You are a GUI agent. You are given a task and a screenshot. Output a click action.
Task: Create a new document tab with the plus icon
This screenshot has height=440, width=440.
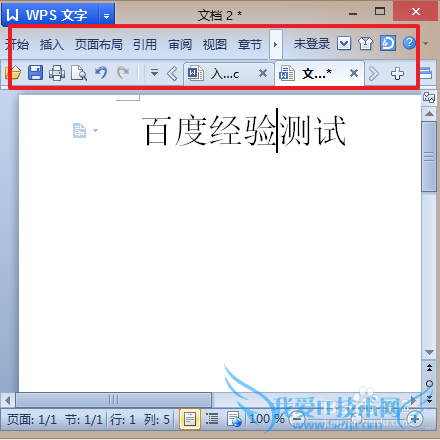pyautogui.click(x=397, y=73)
